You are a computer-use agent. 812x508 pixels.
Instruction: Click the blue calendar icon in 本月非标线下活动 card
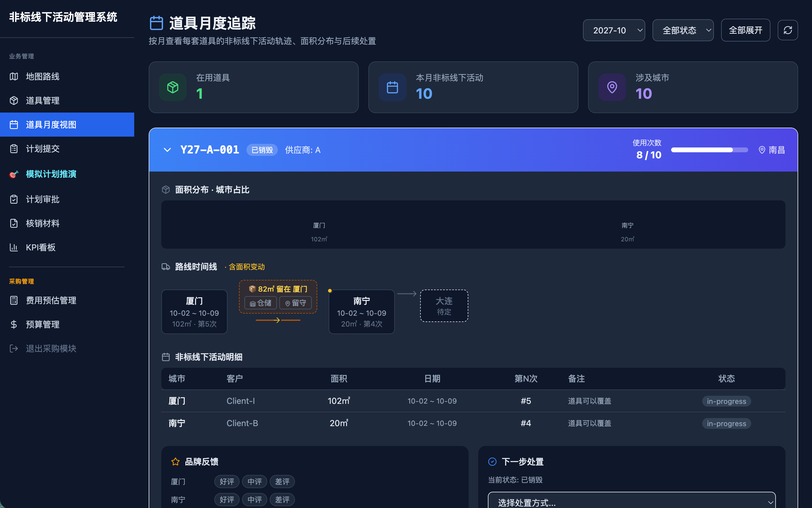pos(392,87)
